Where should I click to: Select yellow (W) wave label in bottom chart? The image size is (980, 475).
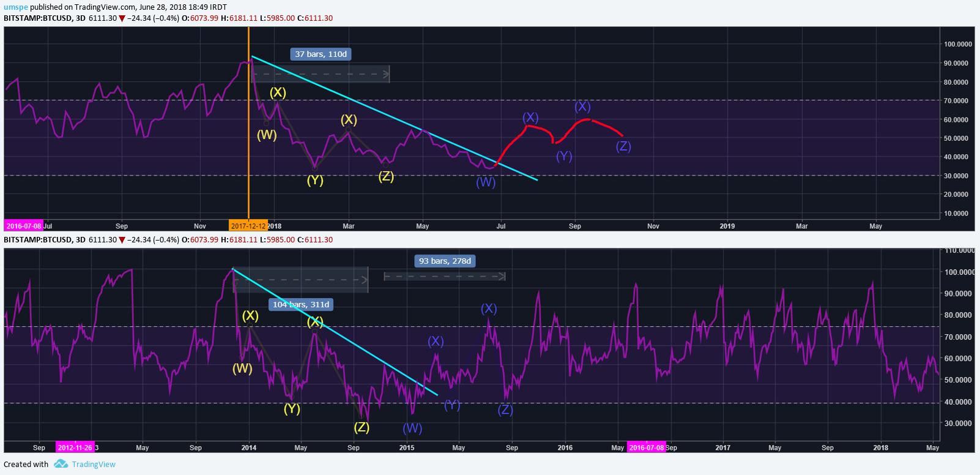pos(242,368)
